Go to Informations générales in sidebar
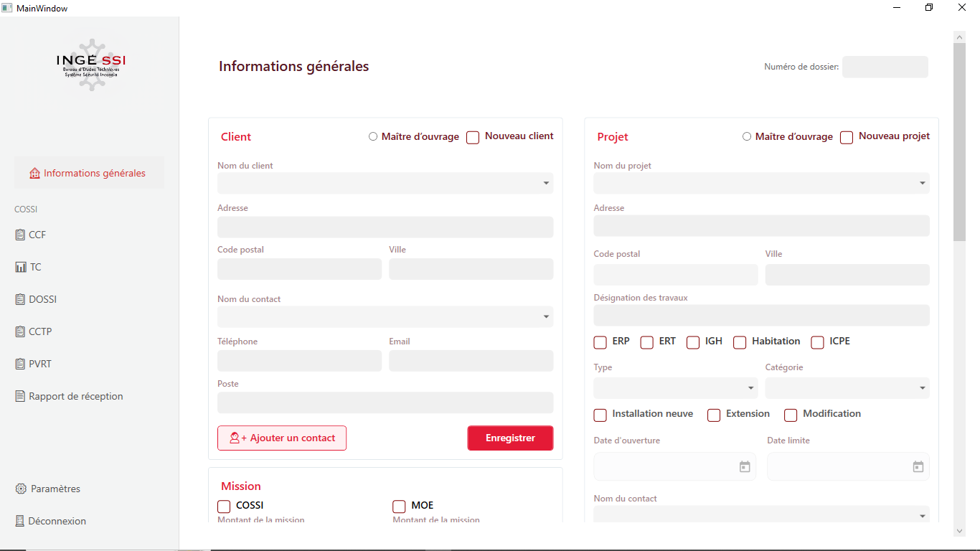The height and width of the screenshot is (551, 980). [x=89, y=173]
